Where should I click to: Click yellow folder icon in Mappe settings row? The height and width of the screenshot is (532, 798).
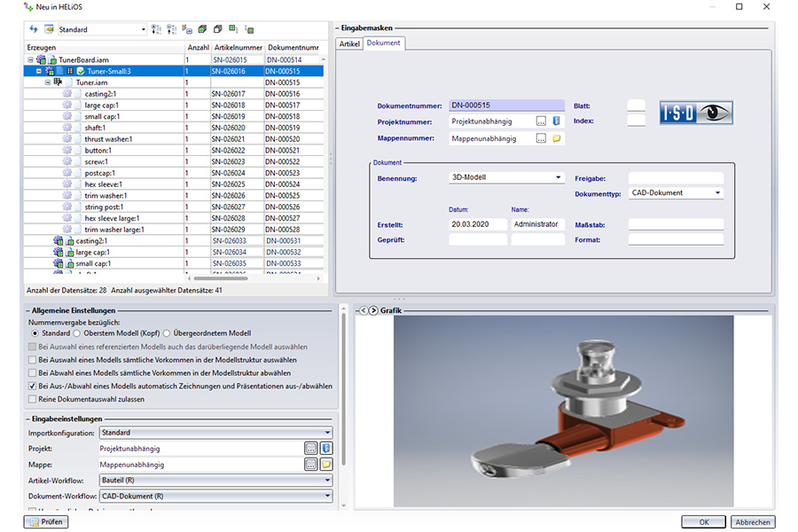325,464
